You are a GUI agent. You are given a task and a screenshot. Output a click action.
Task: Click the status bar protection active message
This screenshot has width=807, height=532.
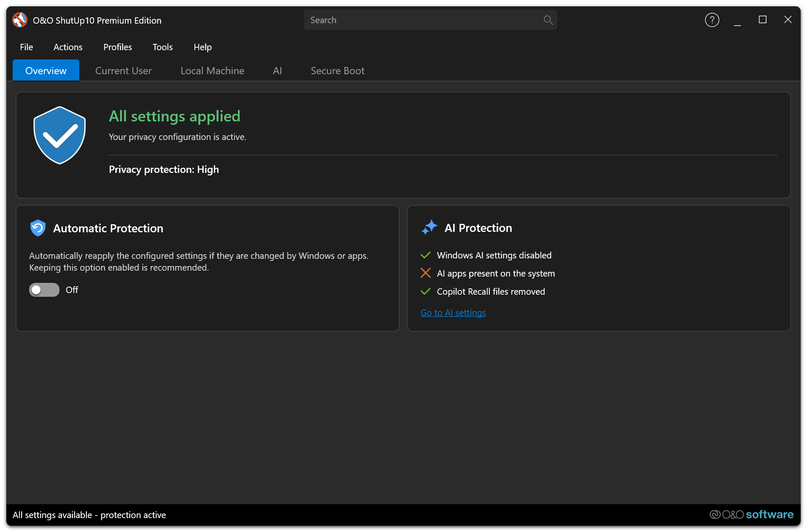tap(89, 515)
